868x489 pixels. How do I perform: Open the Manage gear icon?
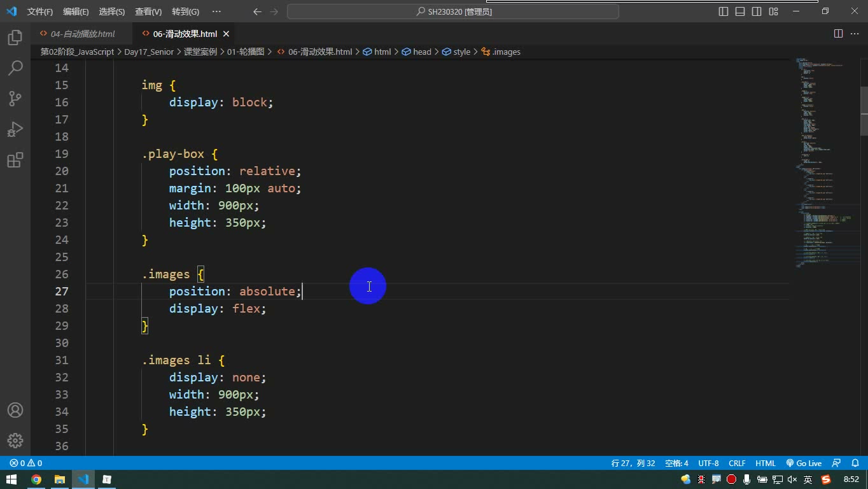coord(15,441)
